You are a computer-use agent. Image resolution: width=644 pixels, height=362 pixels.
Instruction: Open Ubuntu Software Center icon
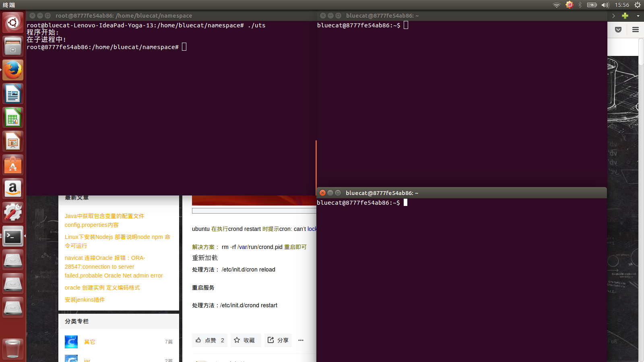point(13,165)
